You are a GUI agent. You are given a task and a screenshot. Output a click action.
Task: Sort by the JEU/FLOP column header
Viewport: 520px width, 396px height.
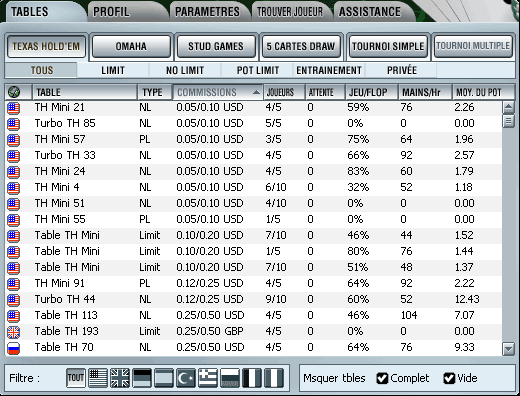click(x=372, y=92)
